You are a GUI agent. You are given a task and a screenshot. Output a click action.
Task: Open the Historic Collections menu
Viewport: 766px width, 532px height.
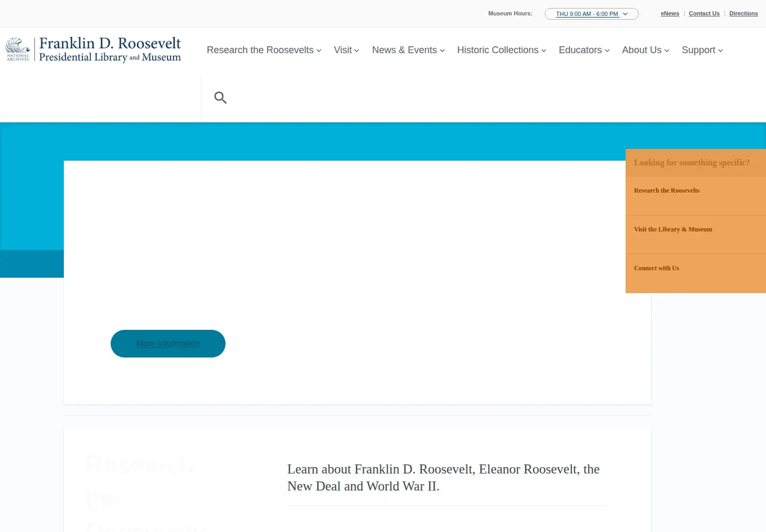click(x=502, y=50)
